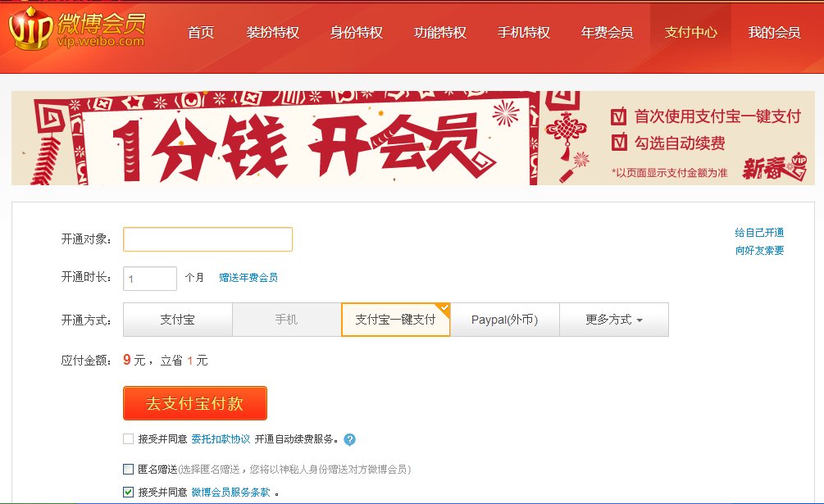Select the Paypal(外币) payment option
This screenshot has height=504, width=824.
point(505,320)
